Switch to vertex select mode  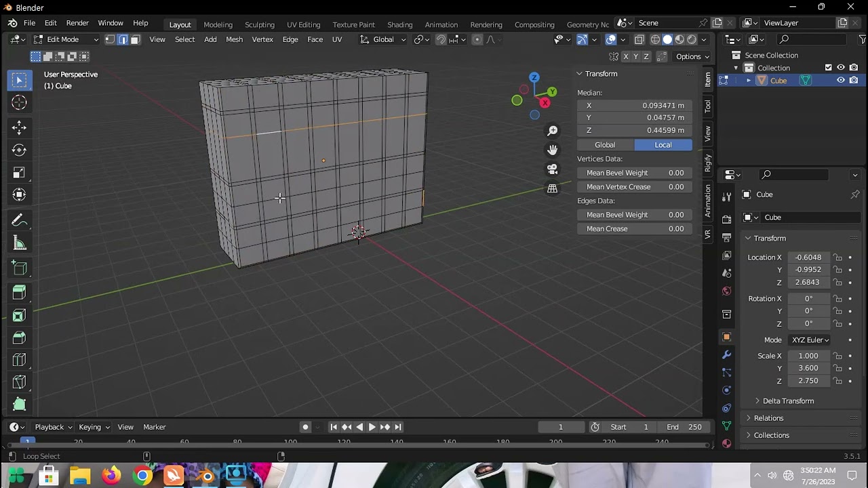[110, 39]
